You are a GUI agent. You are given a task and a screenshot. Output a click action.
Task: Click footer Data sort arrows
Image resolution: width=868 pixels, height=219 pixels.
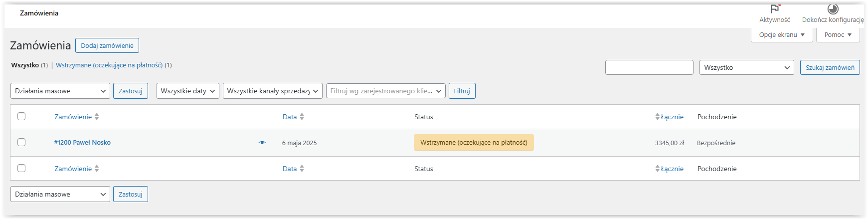coord(302,169)
